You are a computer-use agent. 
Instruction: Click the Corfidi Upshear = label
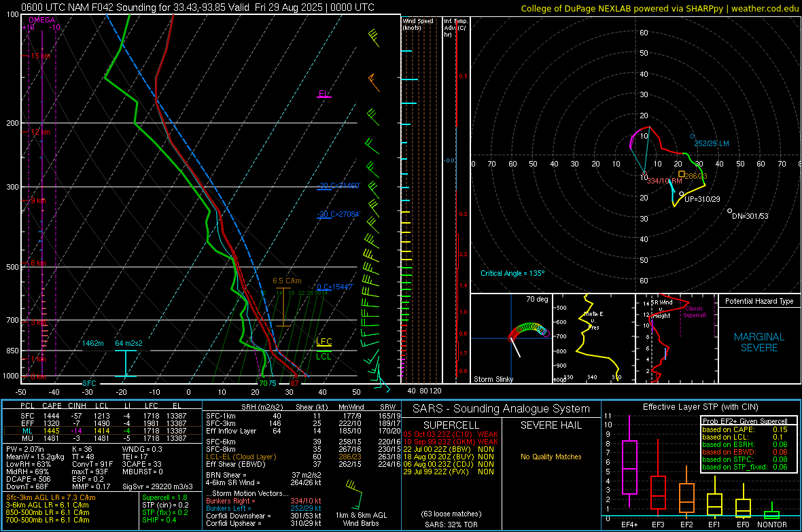pos(234,523)
